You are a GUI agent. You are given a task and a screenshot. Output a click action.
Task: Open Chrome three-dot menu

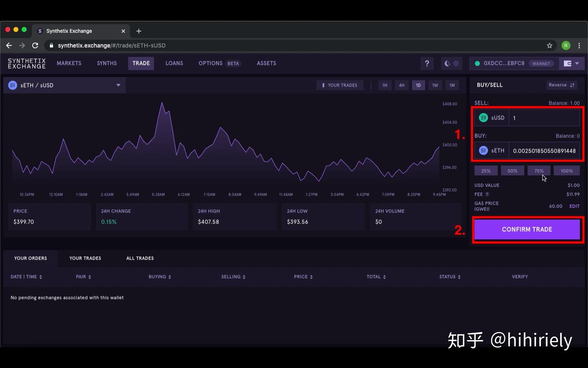pos(579,45)
